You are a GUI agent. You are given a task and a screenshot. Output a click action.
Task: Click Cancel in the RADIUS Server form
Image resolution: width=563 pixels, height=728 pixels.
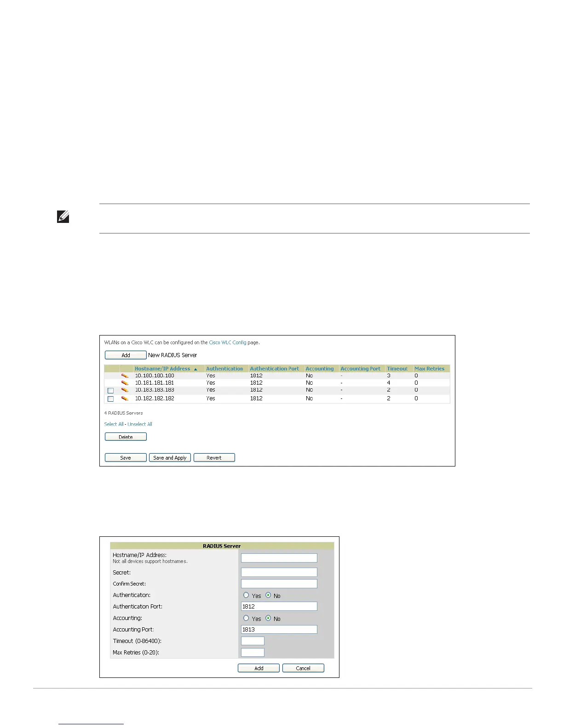[x=303, y=668]
